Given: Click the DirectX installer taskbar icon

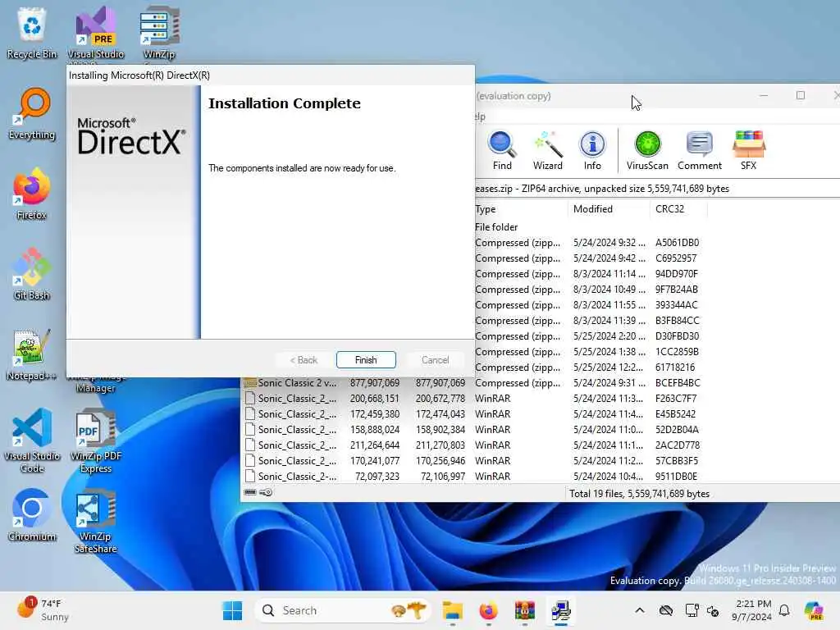Looking at the screenshot, I should pos(560,610).
